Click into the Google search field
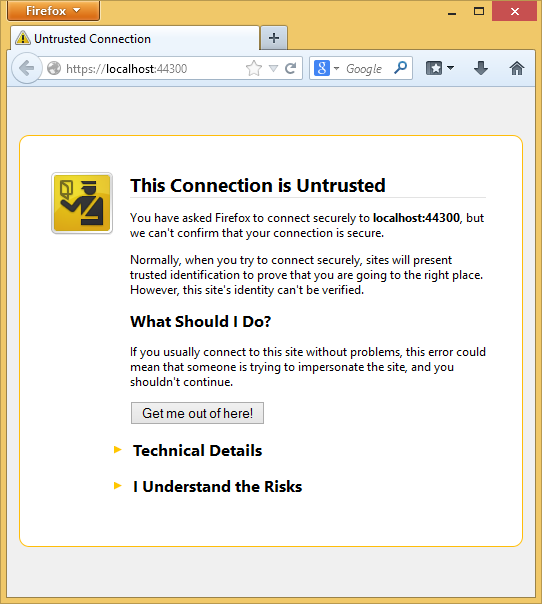 (364, 69)
